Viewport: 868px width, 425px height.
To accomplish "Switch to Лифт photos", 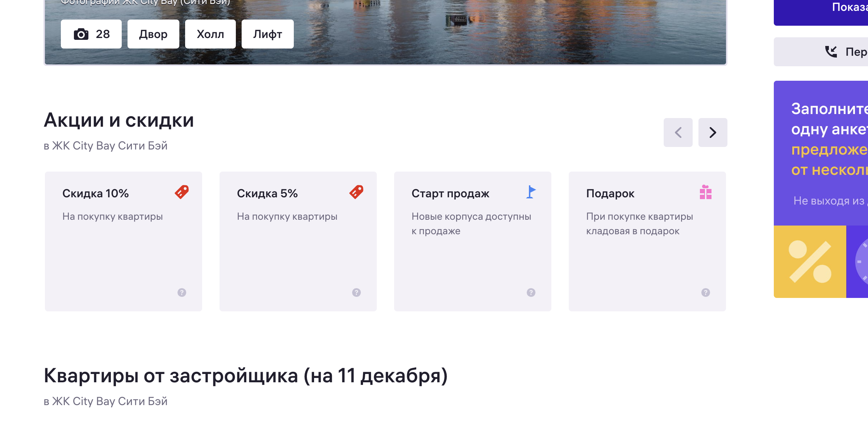I will point(268,34).
